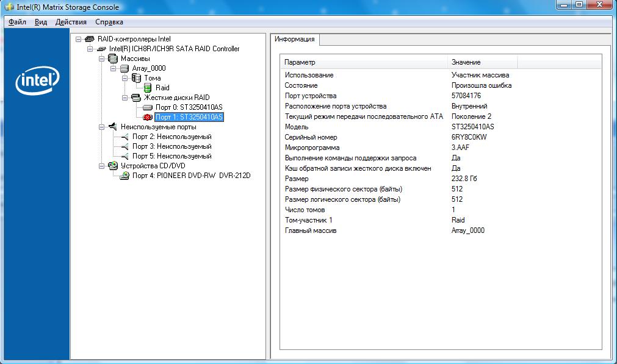617x364 pixels.
Task: Click the red error icon on Порт 1
Action: [148, 117]
